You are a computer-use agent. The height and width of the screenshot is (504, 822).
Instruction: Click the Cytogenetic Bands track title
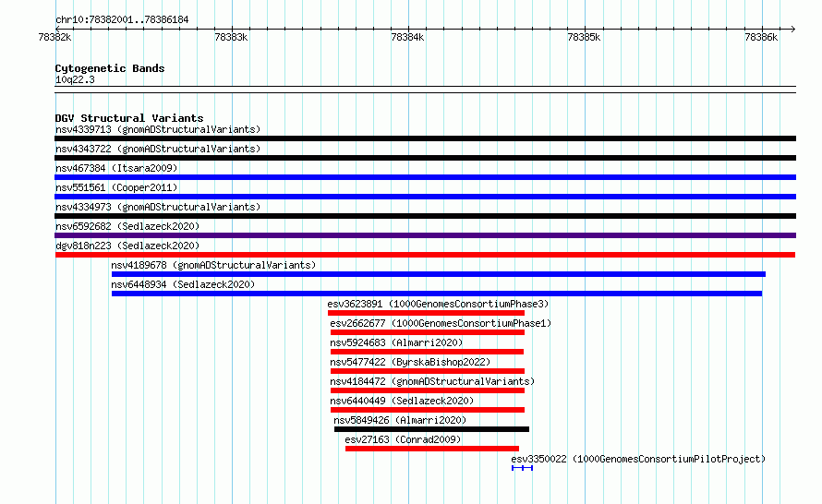click(x=110, y=68)
